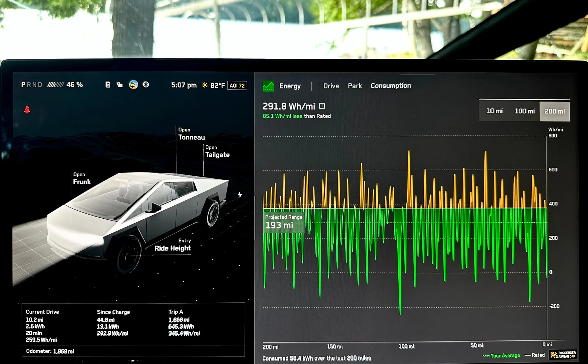Tap the charge port lightning icon
Viewport: 588px width, 364px height.
[240, 195]
